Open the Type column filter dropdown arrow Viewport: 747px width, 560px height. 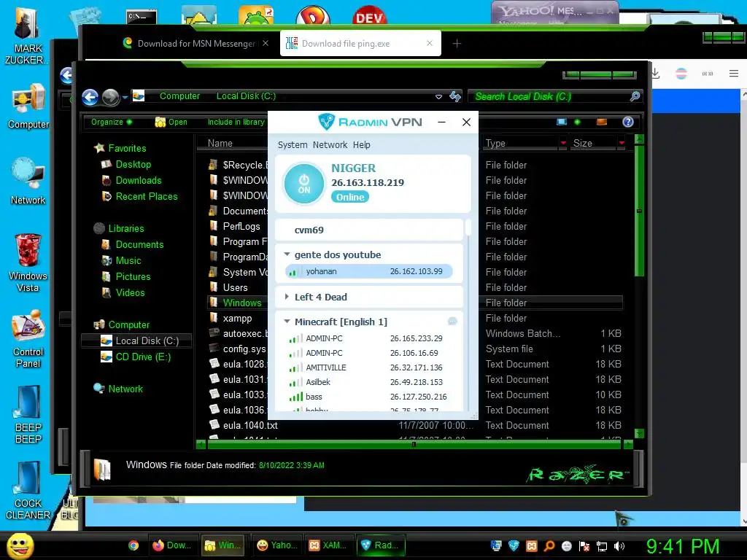563,143
